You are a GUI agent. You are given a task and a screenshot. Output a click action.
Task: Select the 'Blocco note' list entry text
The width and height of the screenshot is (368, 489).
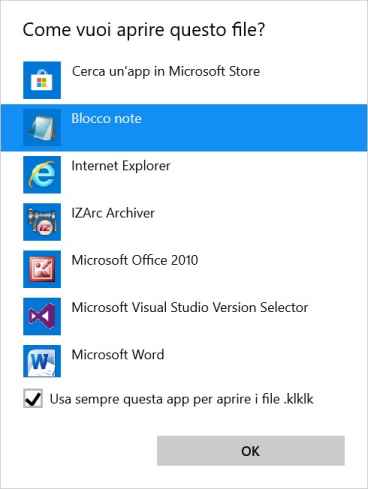click(107, 119)
